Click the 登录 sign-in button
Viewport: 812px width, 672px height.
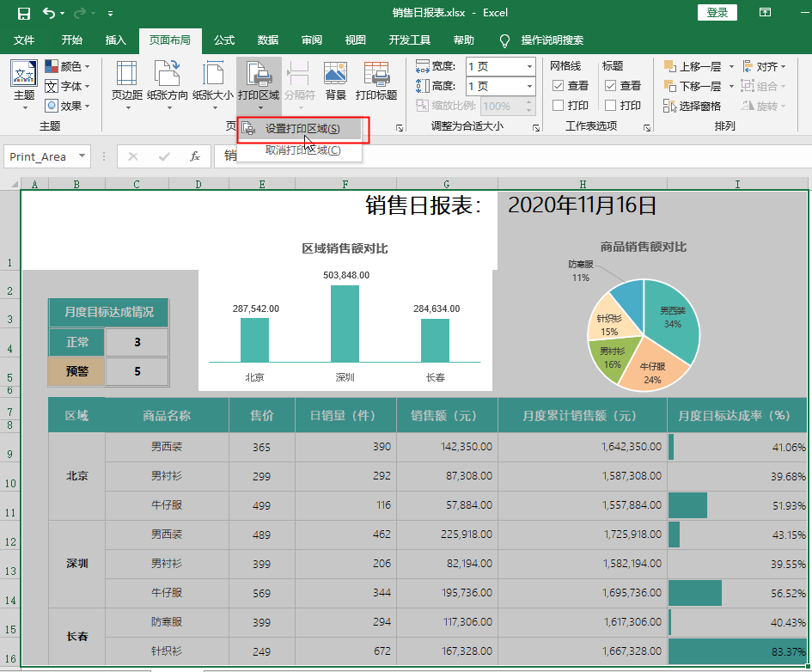click(x=717, y=13)
